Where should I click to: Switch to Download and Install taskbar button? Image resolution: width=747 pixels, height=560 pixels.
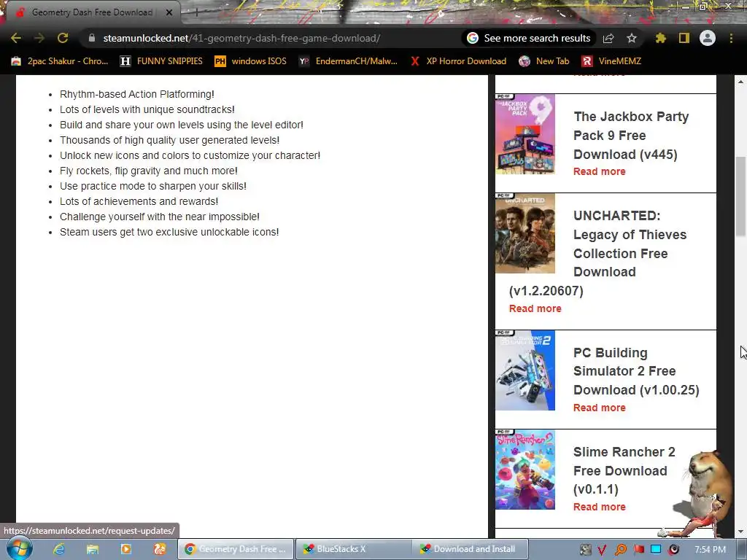[469, 549]
